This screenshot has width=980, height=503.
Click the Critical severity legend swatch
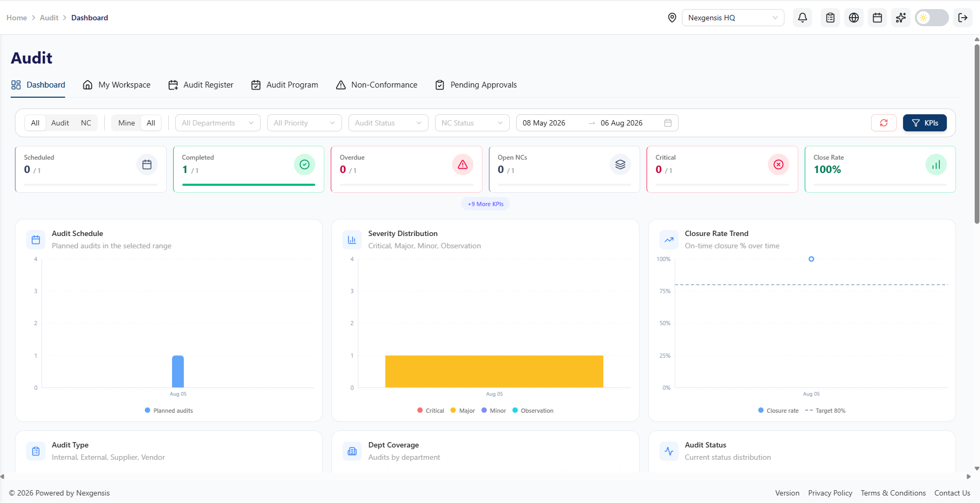click(420, 411)
